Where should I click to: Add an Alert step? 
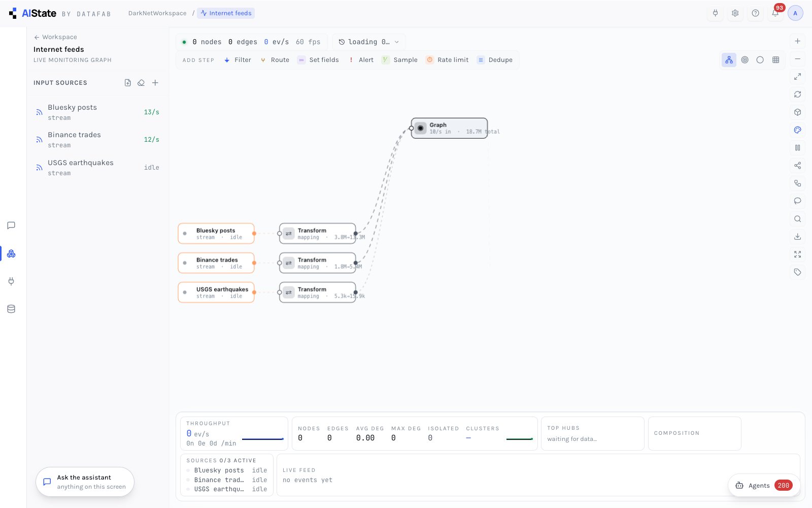tap(361, 60)
